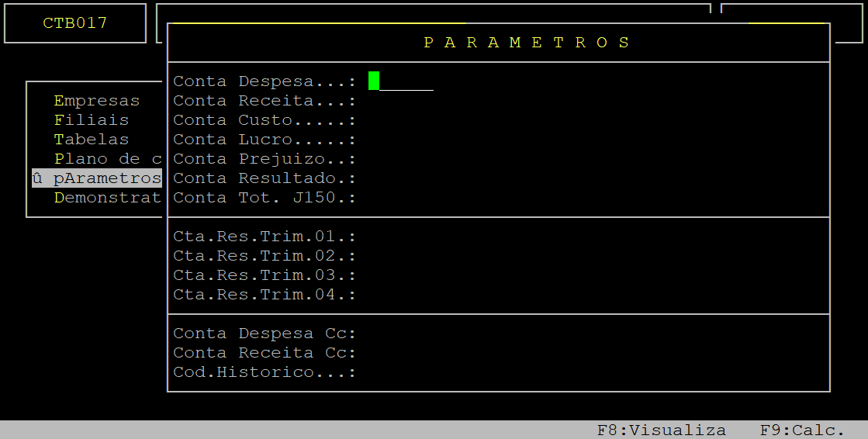Screen dimensions: 868x439
Task: Open the calculator via F9:Calc.
Action: [x=802, y=430]
